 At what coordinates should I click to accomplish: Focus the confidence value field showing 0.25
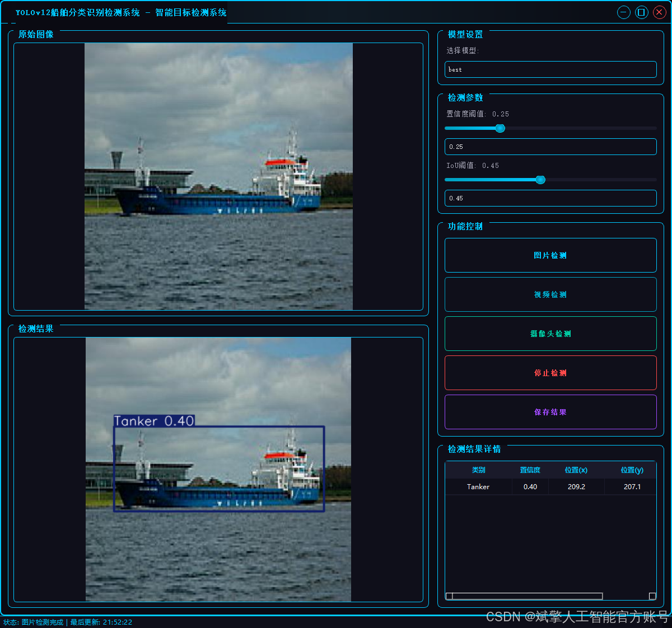550,147
